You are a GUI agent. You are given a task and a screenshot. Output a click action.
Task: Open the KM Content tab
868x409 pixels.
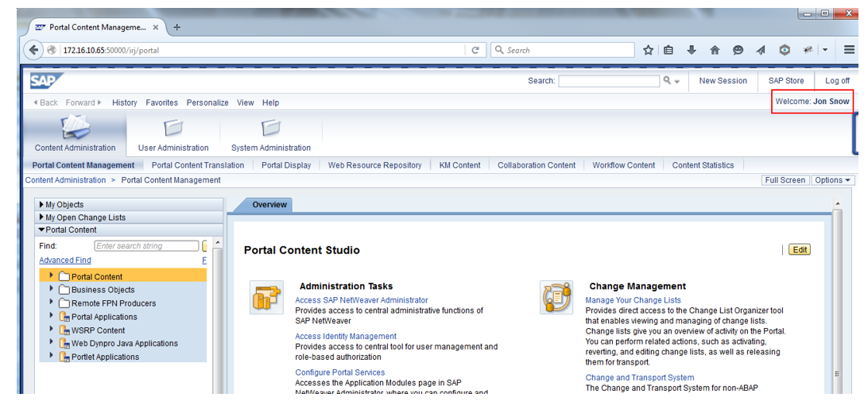click(x=460, y=165)
